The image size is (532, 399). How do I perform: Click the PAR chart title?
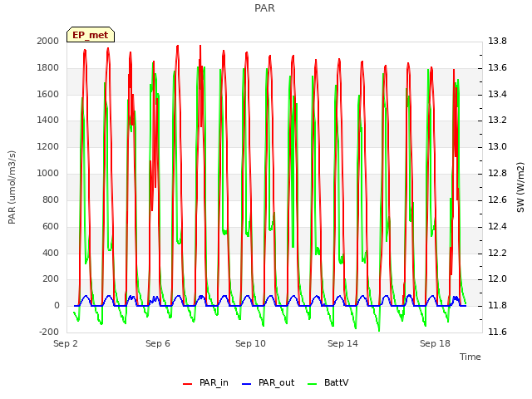point(264,7)
